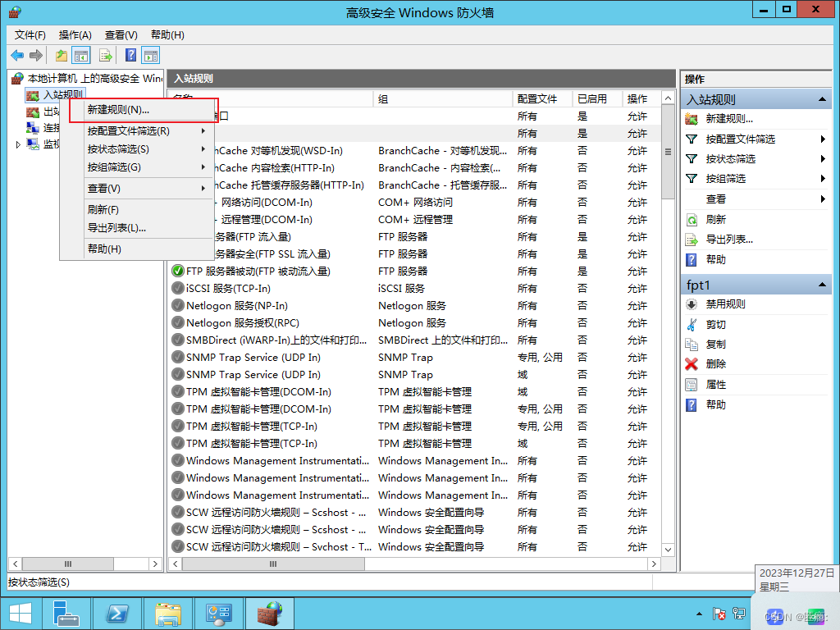Click the rules list horizontal scrollbar thumb
The image size is (840, 630).
273,564
